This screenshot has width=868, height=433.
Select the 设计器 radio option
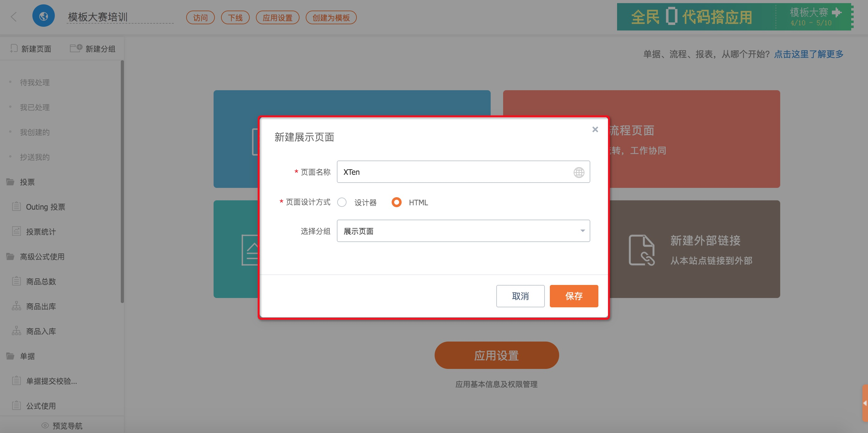342,203
